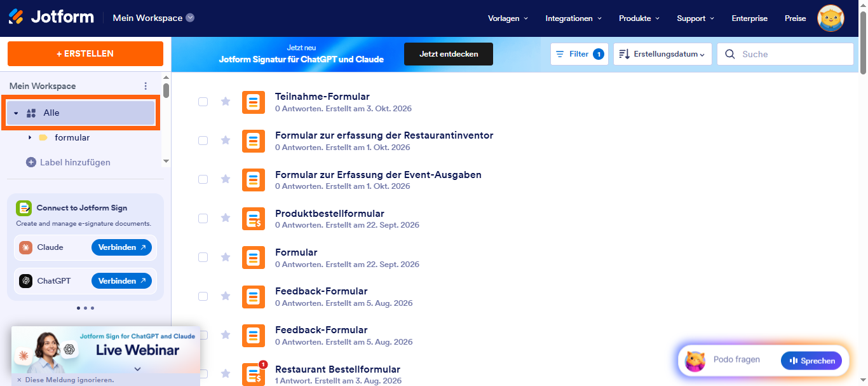Click the Jotform Sign icon in Connect panel
This screenshot has width=868, height=386.
[24, 208]
